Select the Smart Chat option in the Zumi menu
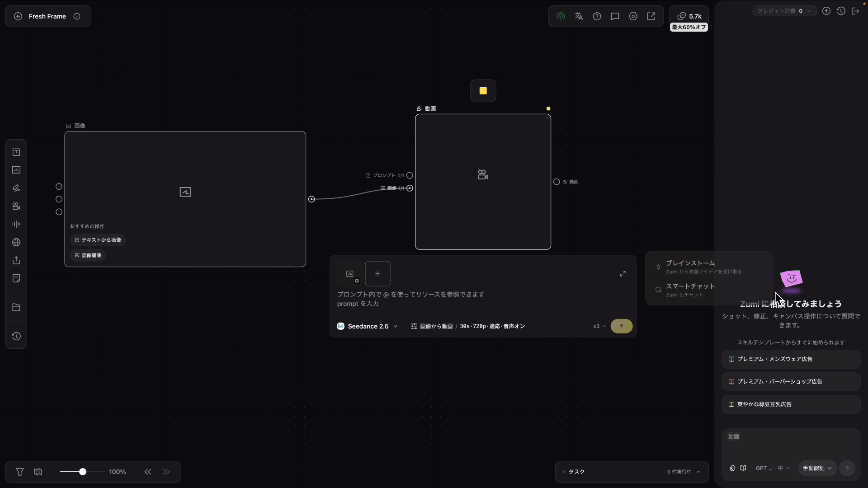The width and height of the screenshot is (868, 488). (x=709, y=290)
